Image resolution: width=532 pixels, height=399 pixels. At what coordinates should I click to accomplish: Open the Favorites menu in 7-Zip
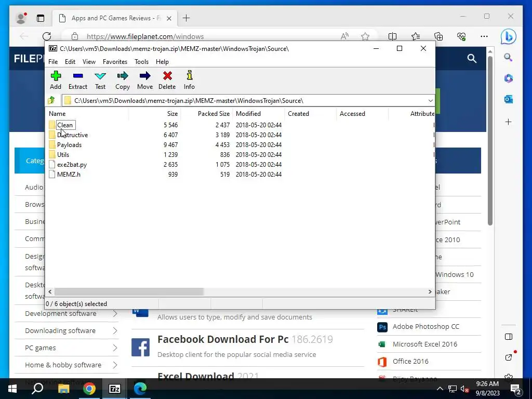pyautogui.click(x=115, y=62)
